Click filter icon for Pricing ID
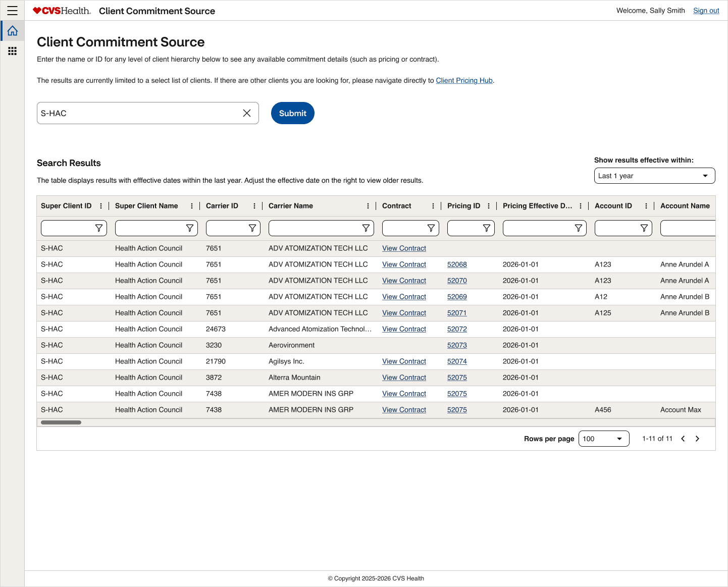728x587 pixels. [x=487, y=228]
